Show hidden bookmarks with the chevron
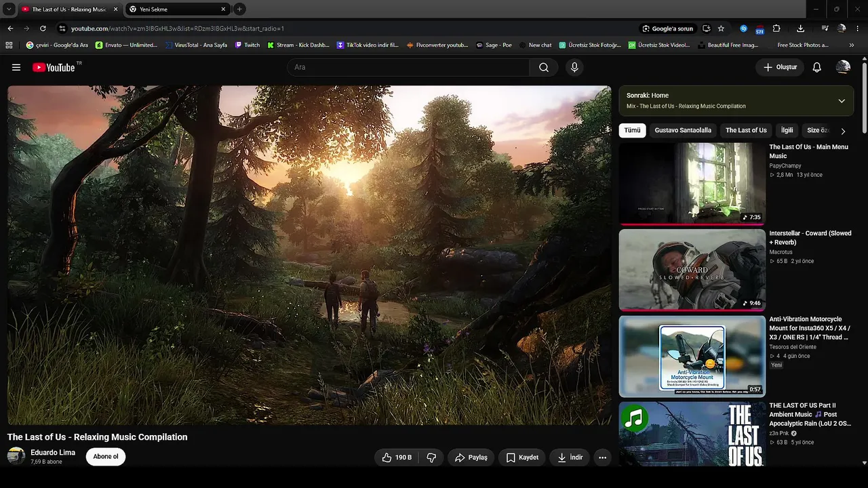This screenshot has width=868, height=488. pyautogui.click(x=852, y=45)
